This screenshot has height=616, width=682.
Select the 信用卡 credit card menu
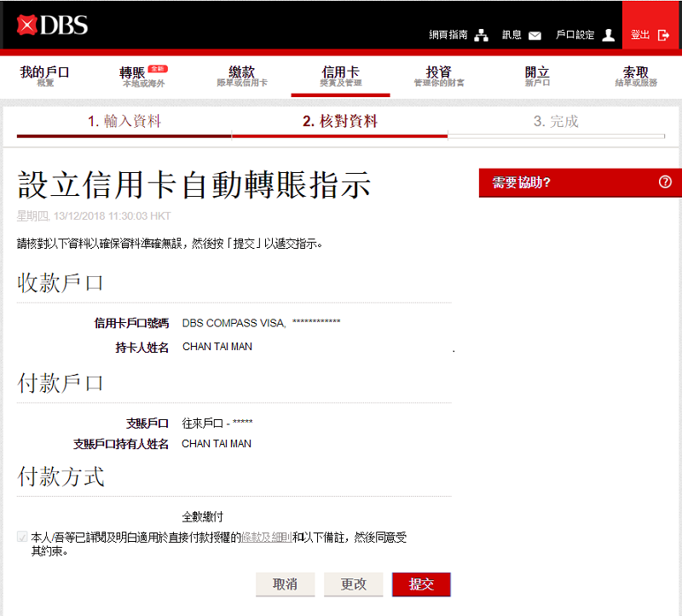point(340,76)
